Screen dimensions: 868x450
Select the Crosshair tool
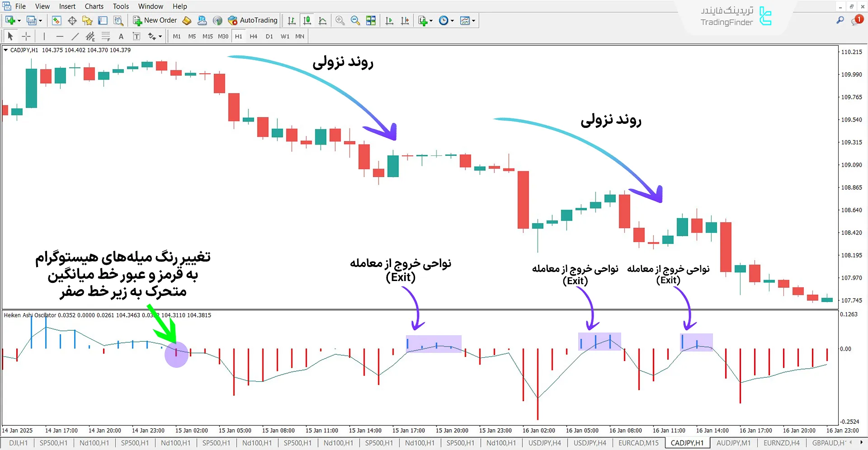(26, 36)
